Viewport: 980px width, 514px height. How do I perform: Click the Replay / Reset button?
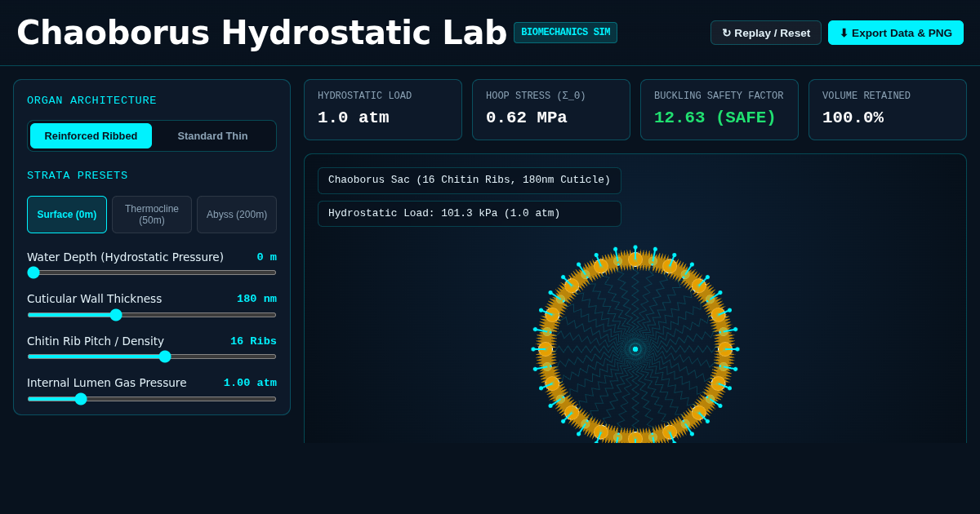tap(766, 33)
